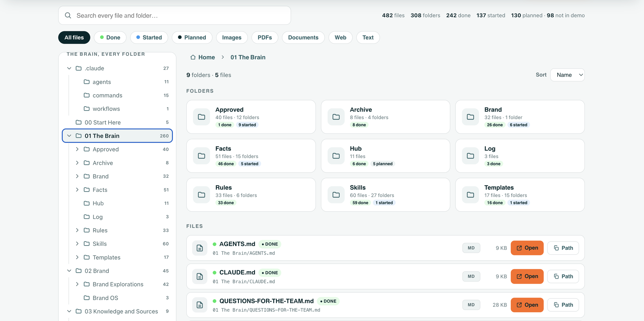Image resolution: width=644 pixels, height=321 pixels.
Task: Filter by PDFs file type
Action: [x=265, y=37]
